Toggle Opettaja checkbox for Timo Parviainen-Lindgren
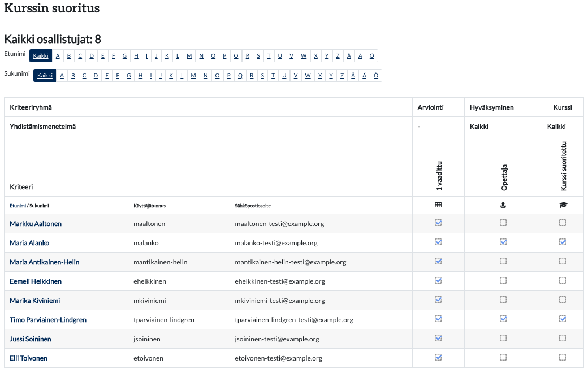This screenshot has width=588, height=373. (x=503, y=319)
